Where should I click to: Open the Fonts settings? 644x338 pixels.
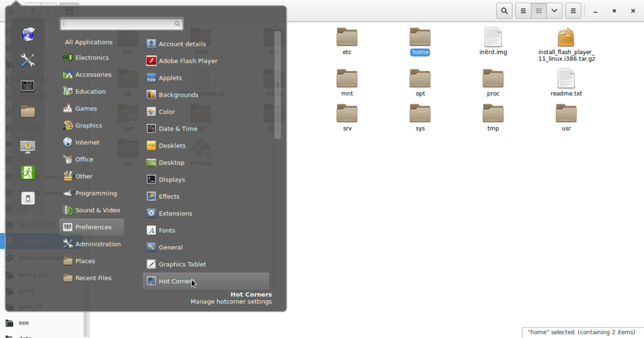(x=206, y=230)
